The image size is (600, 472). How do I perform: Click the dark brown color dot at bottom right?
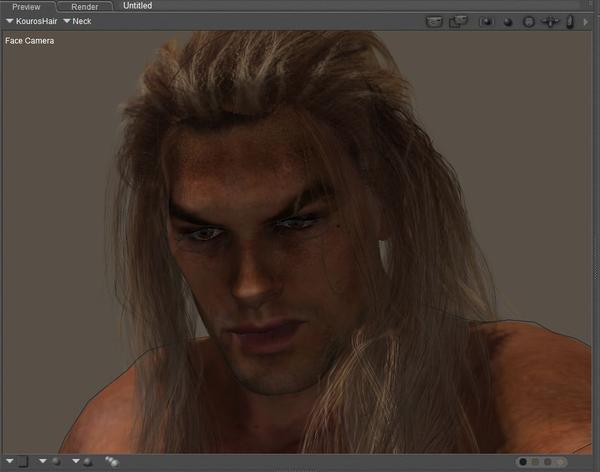pos(548,462)
